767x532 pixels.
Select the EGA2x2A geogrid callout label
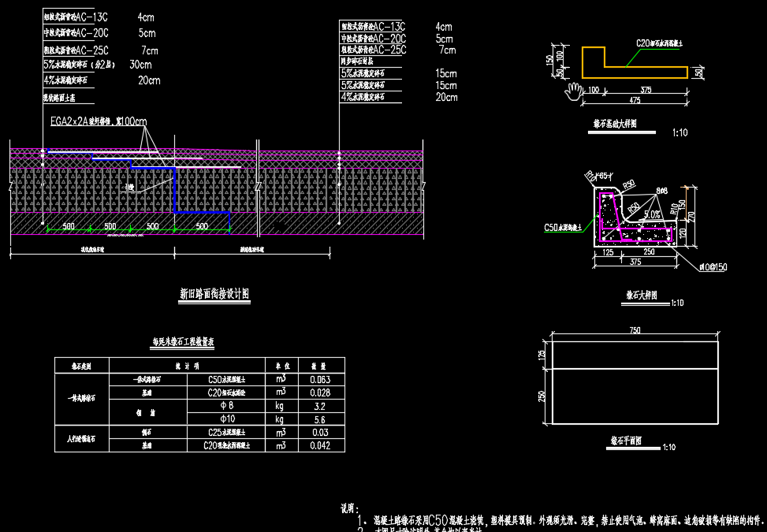pyautogui.click(x=99, y=121)
